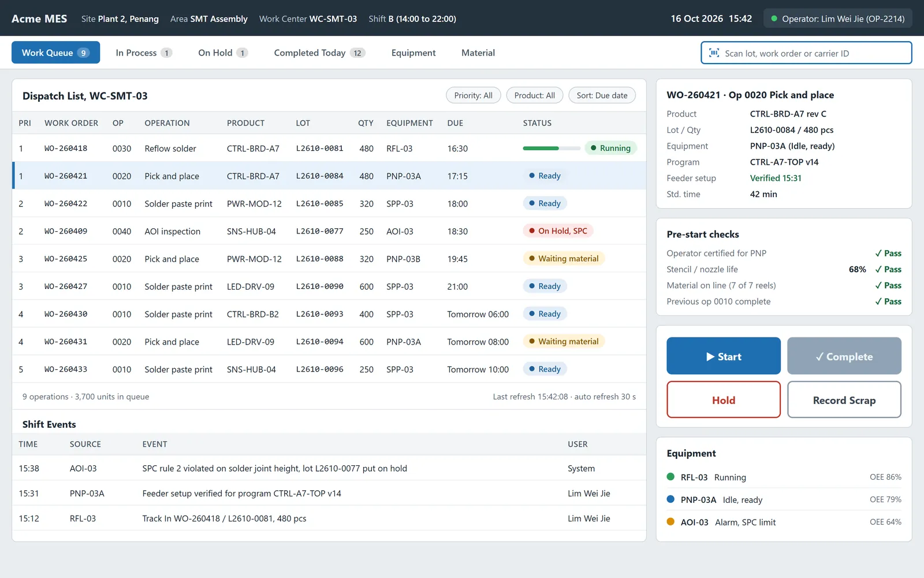Click the Record Scrap button
This screenshot has width=924, height=578.
click(x=844, y=399)
